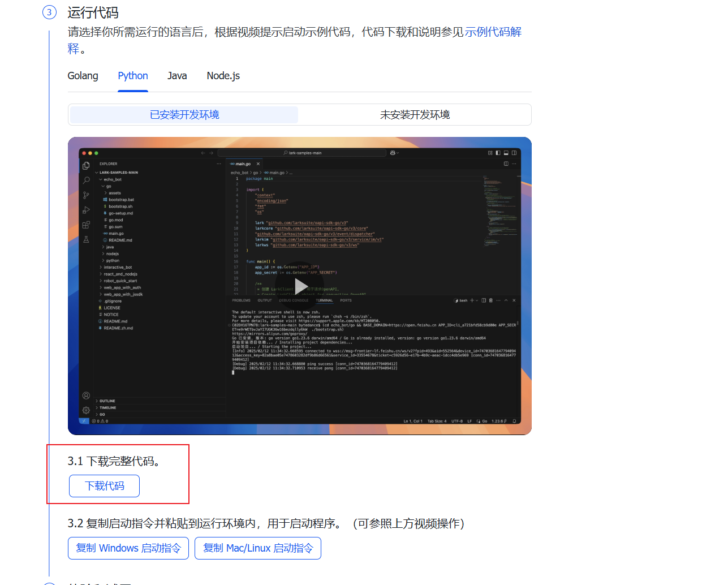Screen dimensions: 728x585
Task: Click Explorer three-dots menu in video preview
Action: pyautogui.click(x=219, y=164)
